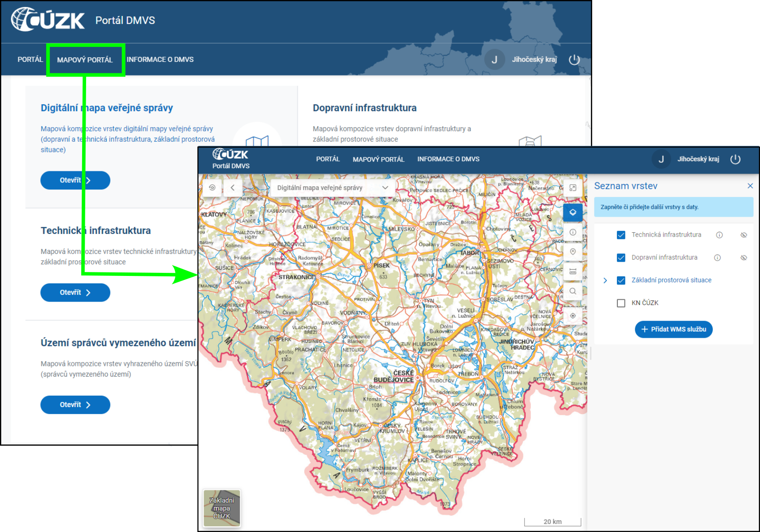
Task: Click the back arrow button on map toolbar
Action: click(233, 188)
